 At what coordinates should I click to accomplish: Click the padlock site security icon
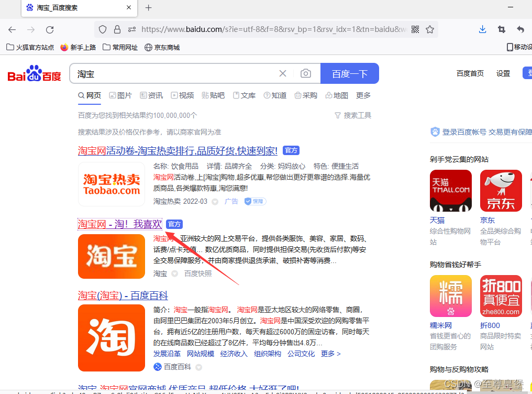pos(117,29)
